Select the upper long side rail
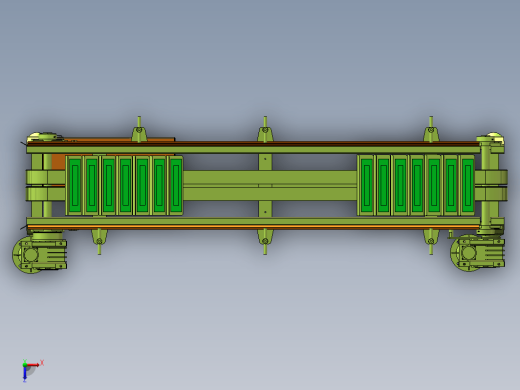This screenshot has height=390, width=520. pyautogui.click(x=253, y=150)
